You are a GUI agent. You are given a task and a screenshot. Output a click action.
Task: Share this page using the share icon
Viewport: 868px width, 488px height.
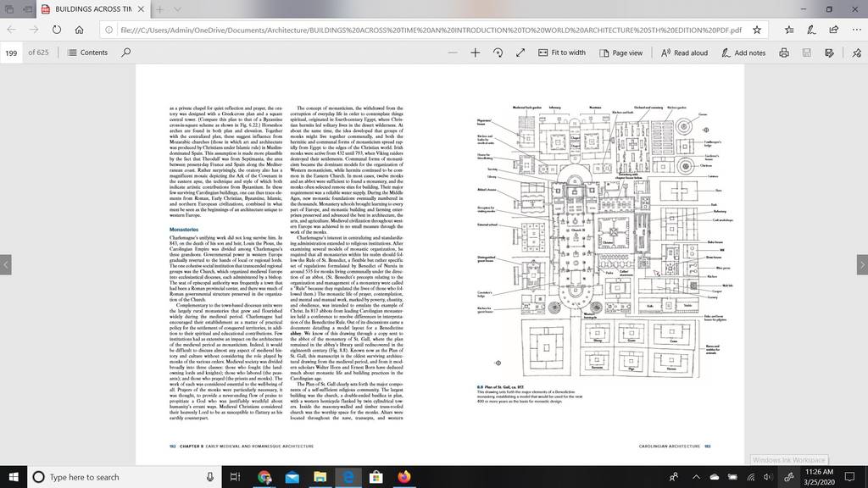pos(834,30)
